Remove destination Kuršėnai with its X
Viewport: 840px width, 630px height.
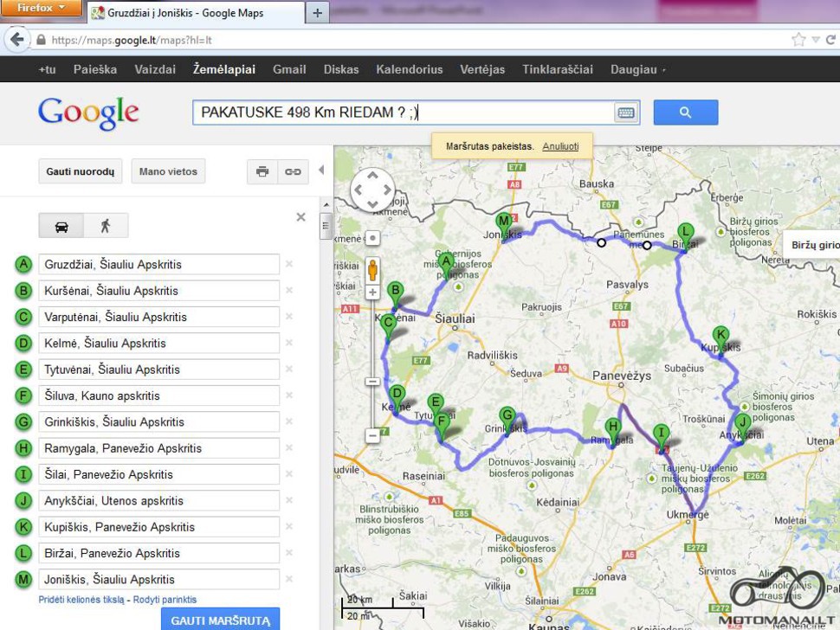point(289,290)
